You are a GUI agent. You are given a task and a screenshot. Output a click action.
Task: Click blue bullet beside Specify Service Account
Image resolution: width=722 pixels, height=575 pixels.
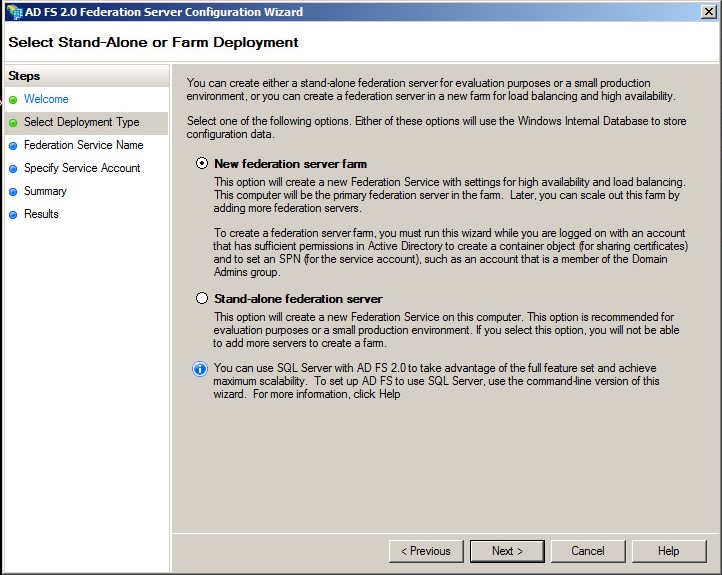click(x=13, y=168)
